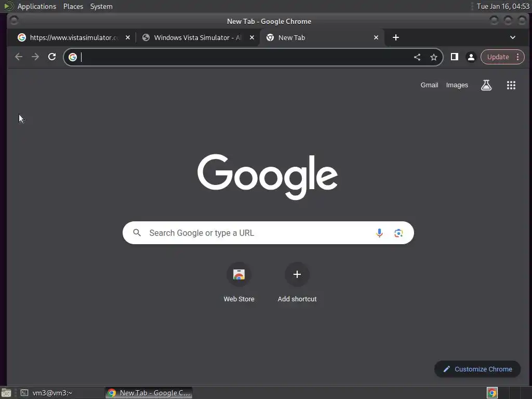Click Customize Chrome button
This screenshot has height=399, width=532.
pyautogui.click(x=477, y=369)
